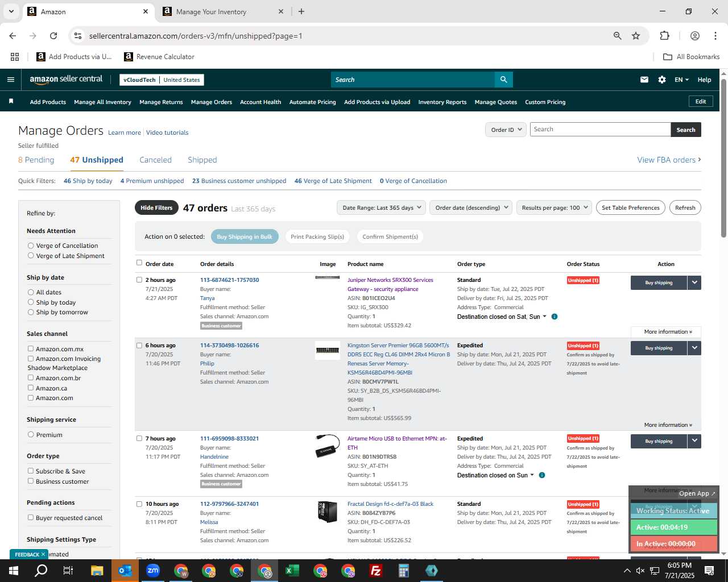Open the Order ID search type dropdown
This screenshot has height=582, width=728.
[506, 130]
